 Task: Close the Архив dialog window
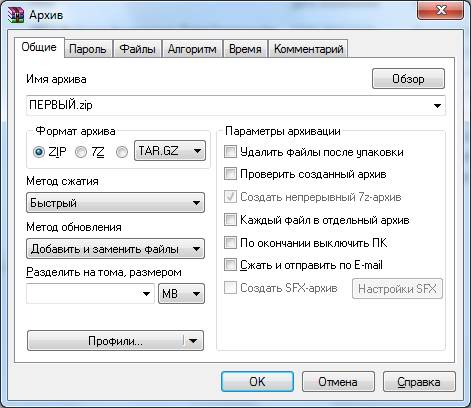(440, 10)
